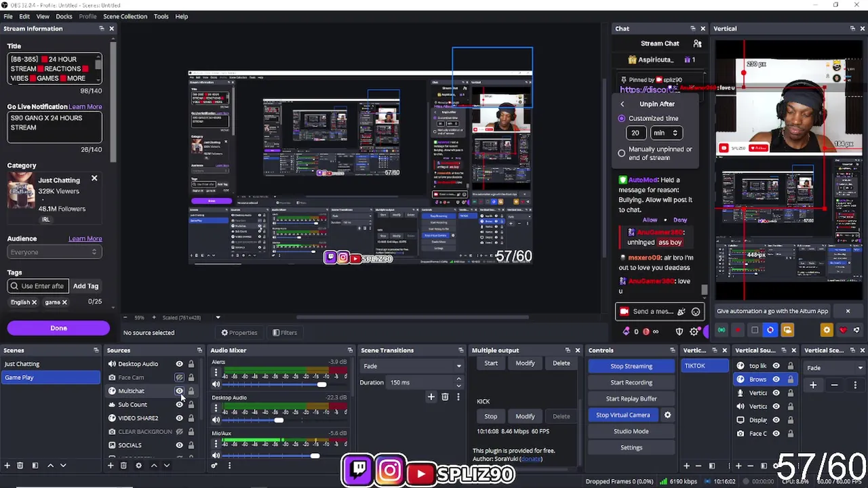Click the red heart icon below the Vertical preview

843,330
